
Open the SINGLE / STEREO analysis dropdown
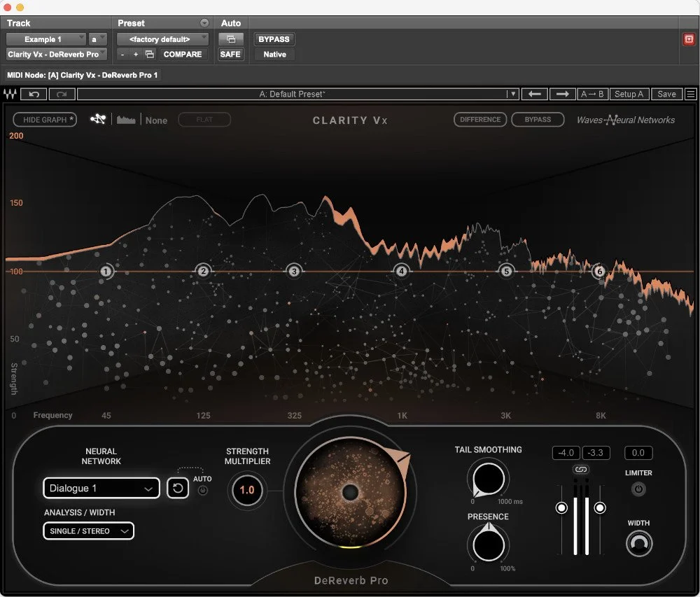click(x=88, y=531)
